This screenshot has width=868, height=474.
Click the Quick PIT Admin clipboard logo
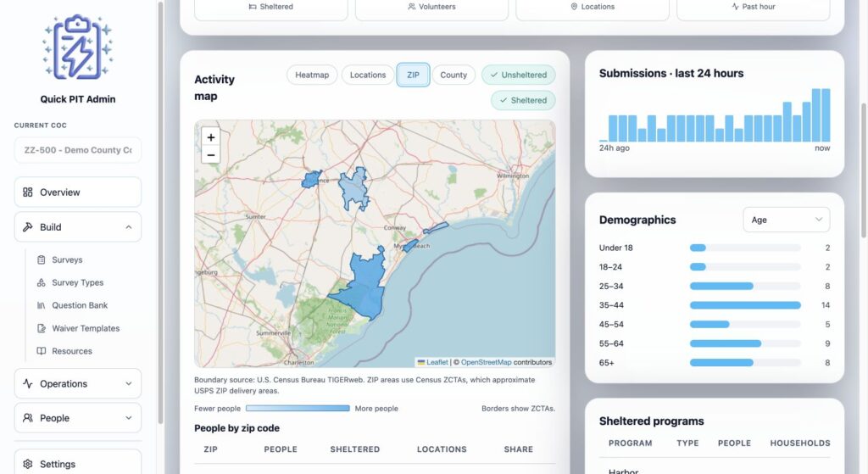[77, 47]
